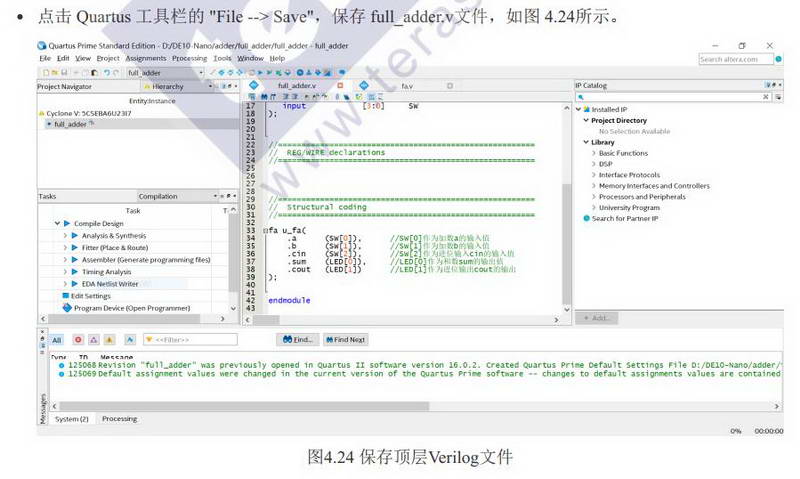Open the File menu

click(45, 58)
